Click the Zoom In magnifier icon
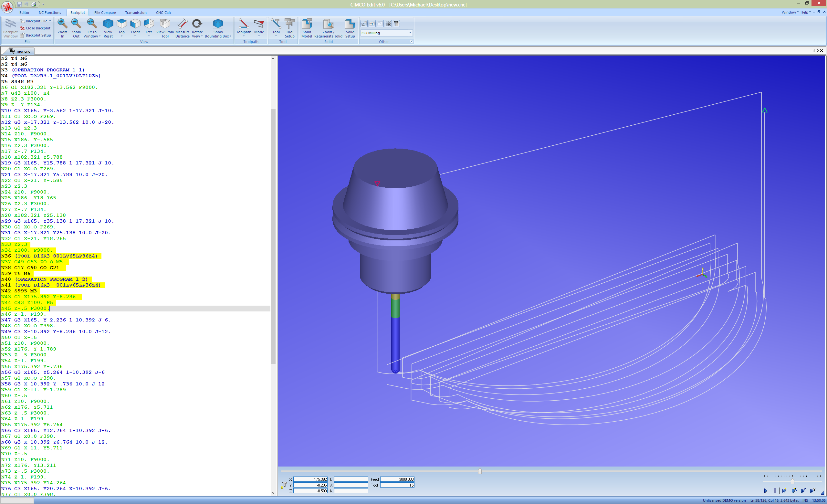 coord(62,27)
